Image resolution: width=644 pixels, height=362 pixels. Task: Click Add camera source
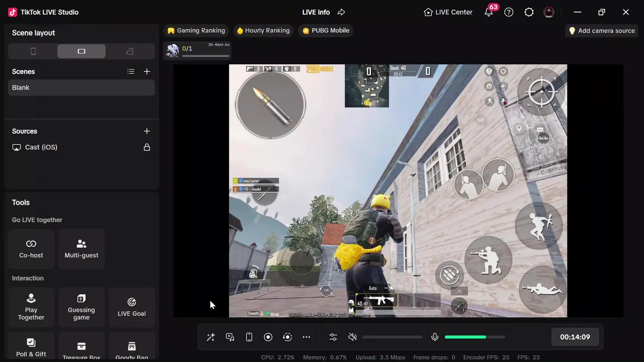tap(602, 31)
